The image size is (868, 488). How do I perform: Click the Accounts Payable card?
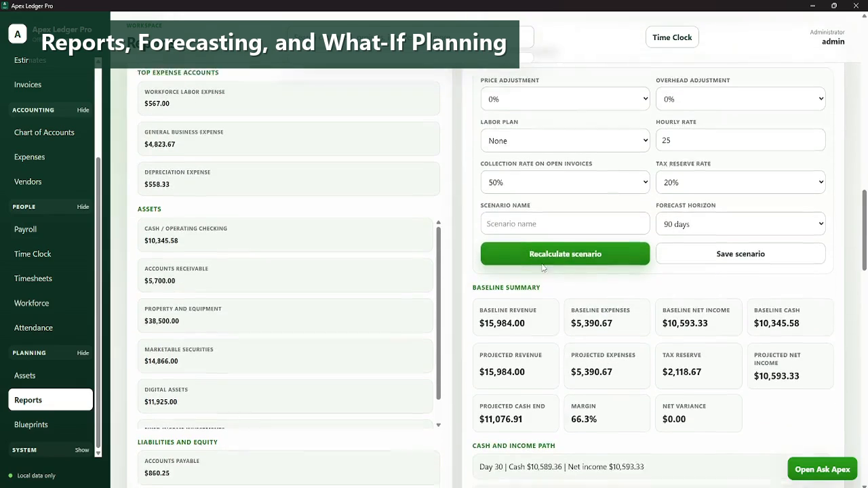(288, 467)
